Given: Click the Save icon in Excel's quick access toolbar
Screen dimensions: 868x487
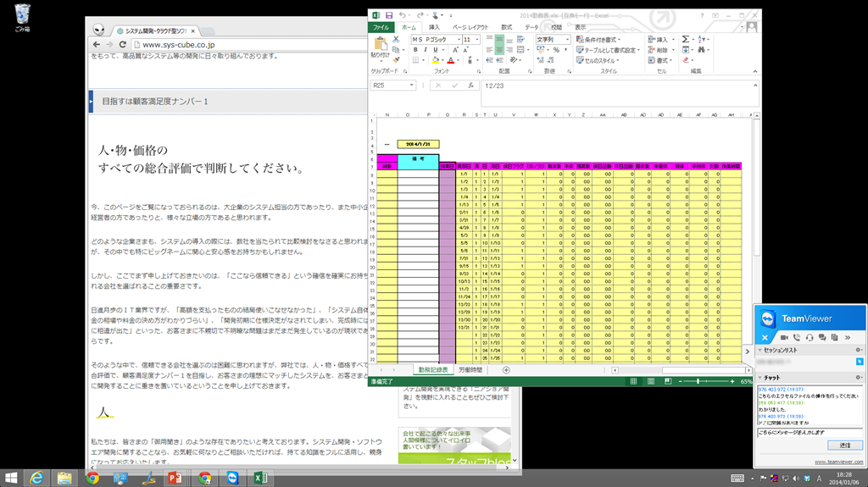Looking at the screenshot, I should pos(389,15).
